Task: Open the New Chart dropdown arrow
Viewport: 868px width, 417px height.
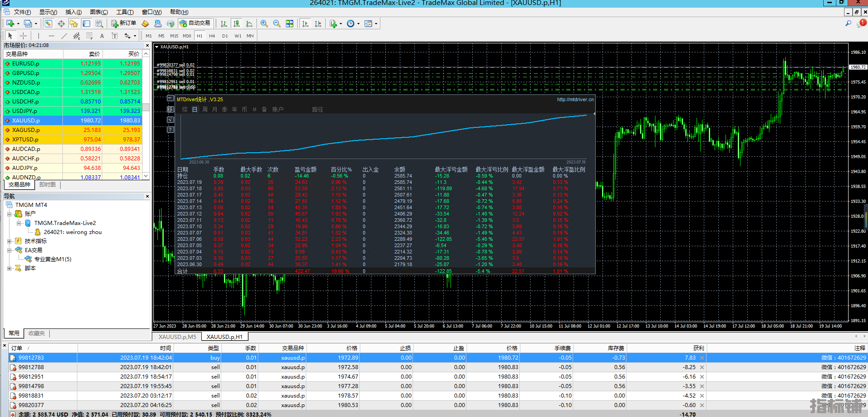Action: tap(18, 24)
